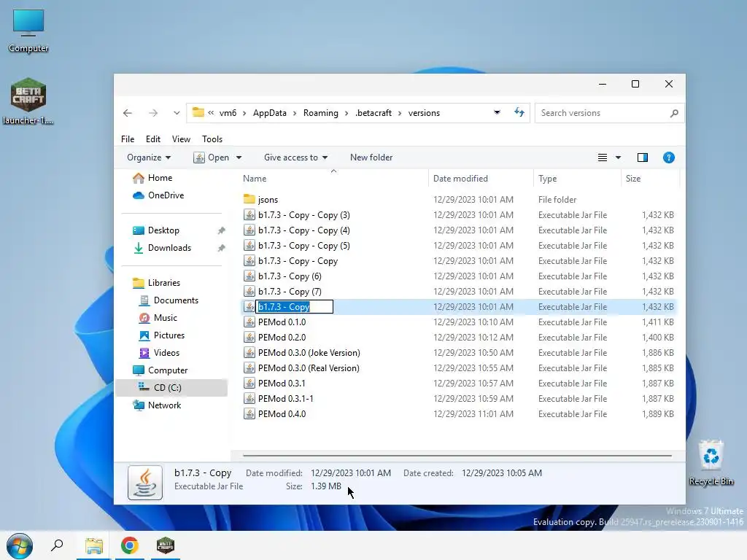Select the file PEMod 0.3.1-1
Image resolution: width=747 pixels, height=560 pixels.
[286, 399]
